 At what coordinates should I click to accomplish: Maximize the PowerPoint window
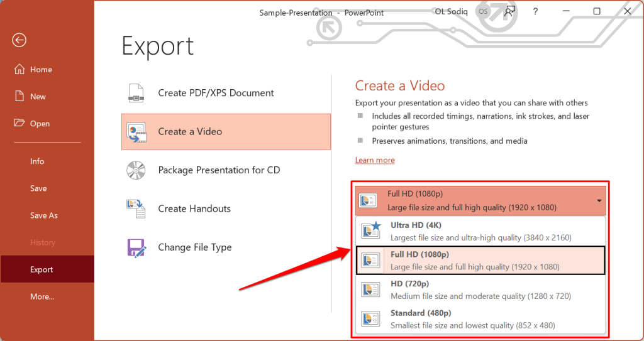(597, 11)
